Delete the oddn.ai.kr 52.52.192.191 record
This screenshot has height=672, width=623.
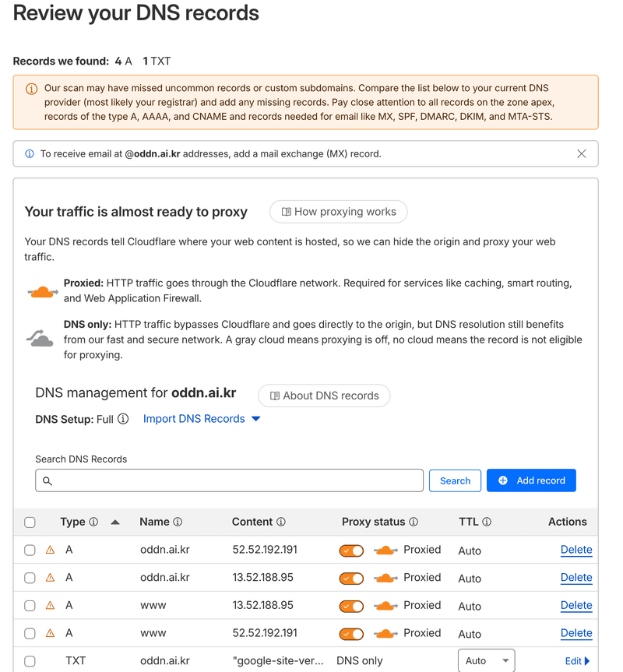[576, 550]
